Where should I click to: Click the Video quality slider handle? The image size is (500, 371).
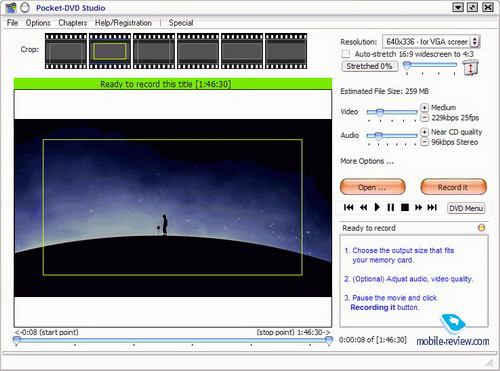[380, 113]
